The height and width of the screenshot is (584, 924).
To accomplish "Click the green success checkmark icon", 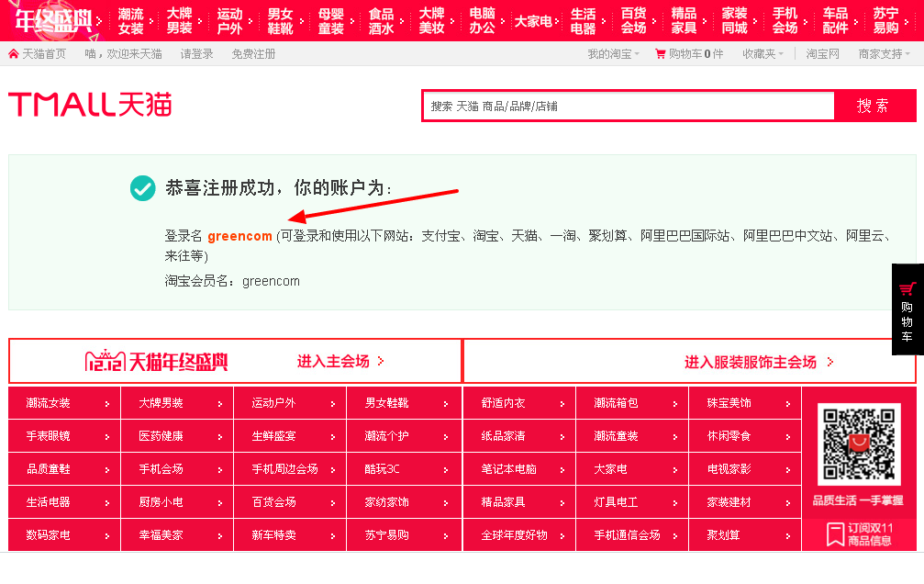I will (x=142, y=188).
